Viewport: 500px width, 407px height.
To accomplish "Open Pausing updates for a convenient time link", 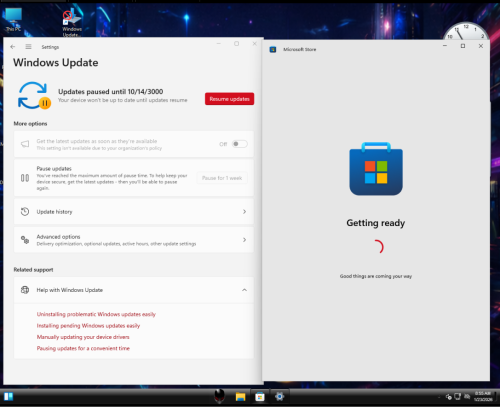I will click(x=83, y=348).
